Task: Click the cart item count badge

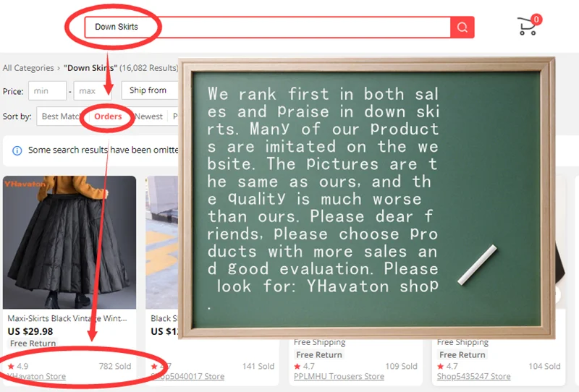Action: 536,20
